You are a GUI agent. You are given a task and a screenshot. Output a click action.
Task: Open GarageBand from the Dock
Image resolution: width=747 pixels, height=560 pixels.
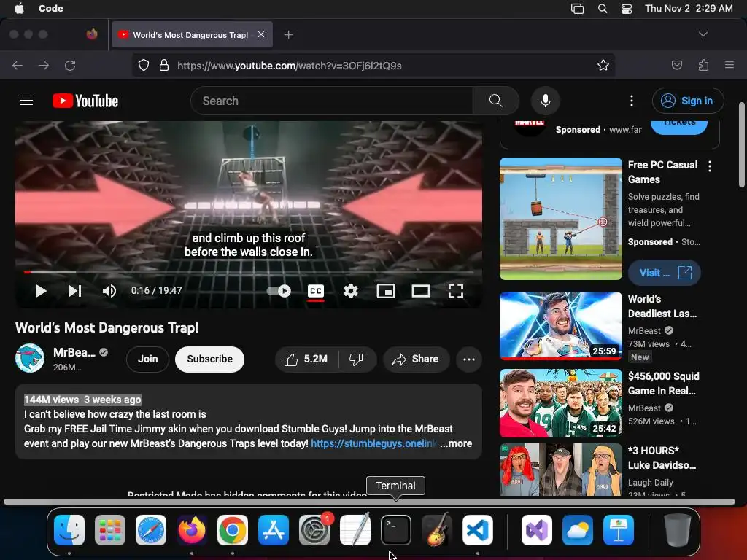(x=437, y=530)
